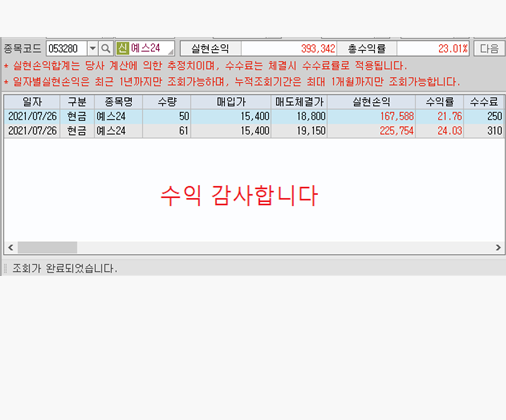506x420 pixels.
Task: Click the 다음 button
Action: pos(489,49)
